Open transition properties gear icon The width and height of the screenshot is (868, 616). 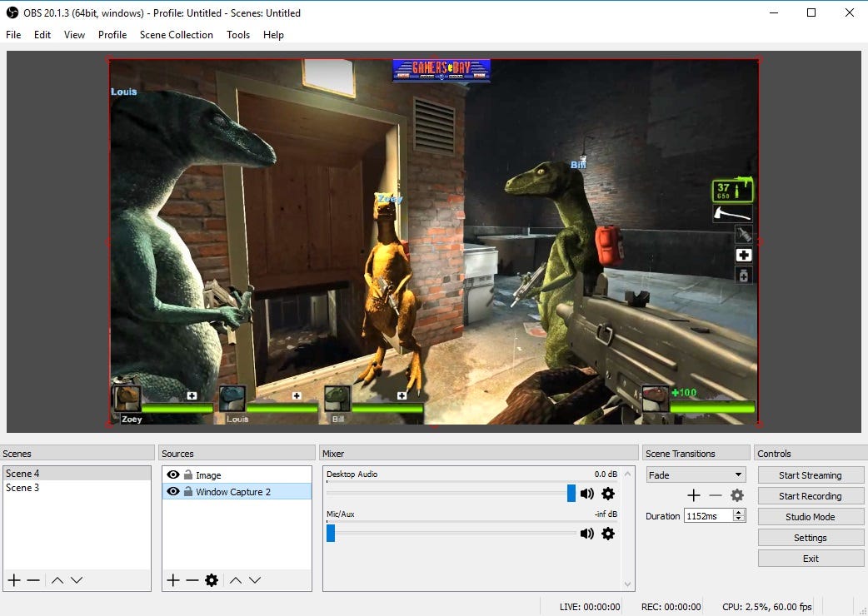click(x=737, y=495)
